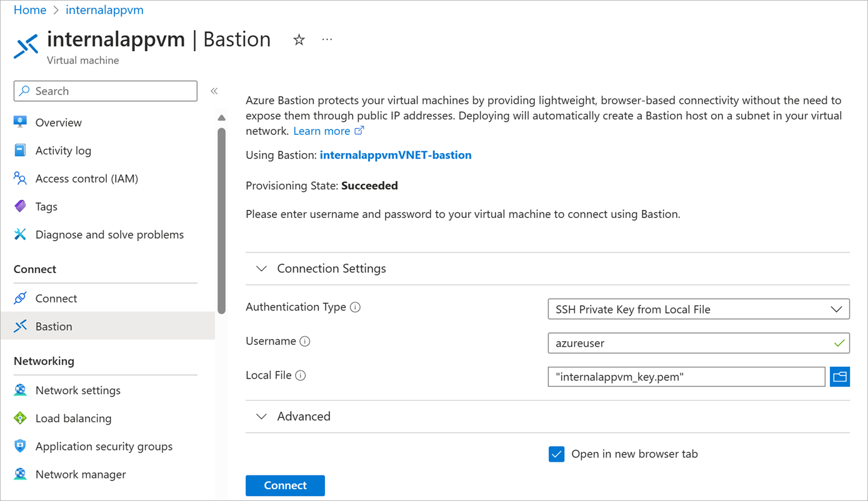Click the Network manager icon
The width and height of the screenshot is (868, 501).
(x=20, y=474)
